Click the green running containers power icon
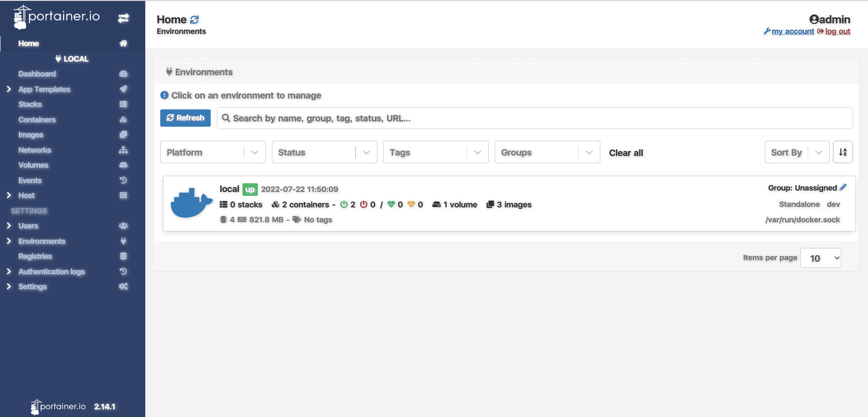 coord(344,204)
